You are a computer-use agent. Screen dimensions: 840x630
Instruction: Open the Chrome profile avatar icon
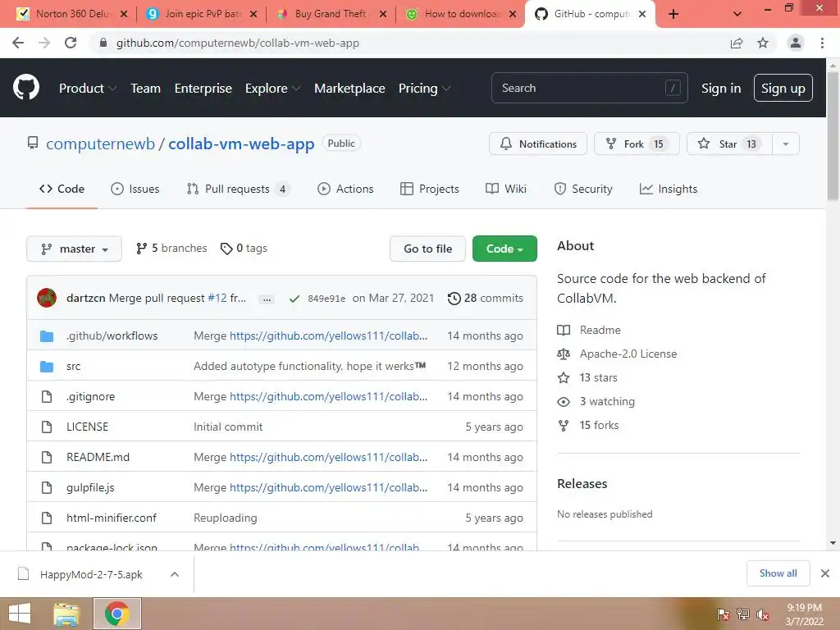click(x=796, y=43)
